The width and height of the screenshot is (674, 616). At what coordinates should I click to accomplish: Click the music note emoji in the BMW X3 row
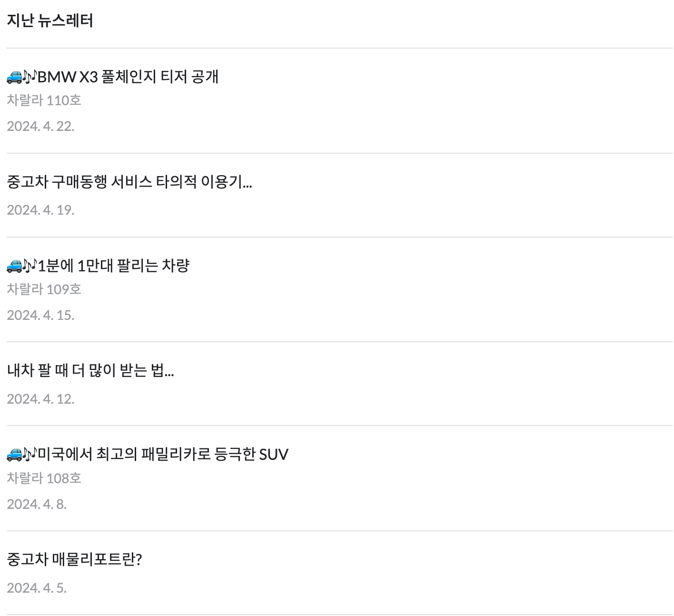tap(30, 75)
